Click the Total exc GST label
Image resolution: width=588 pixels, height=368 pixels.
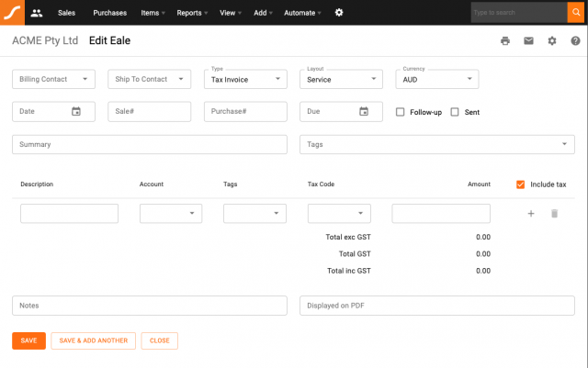tap(348, 237)
